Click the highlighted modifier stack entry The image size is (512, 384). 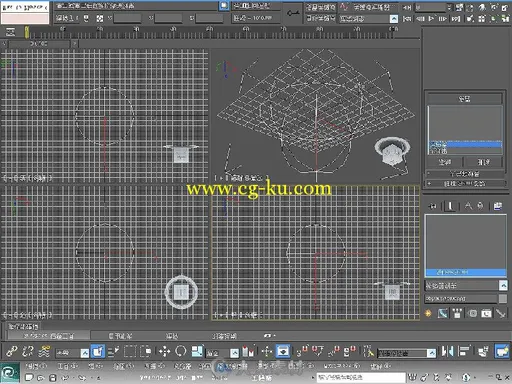[465, 272]
